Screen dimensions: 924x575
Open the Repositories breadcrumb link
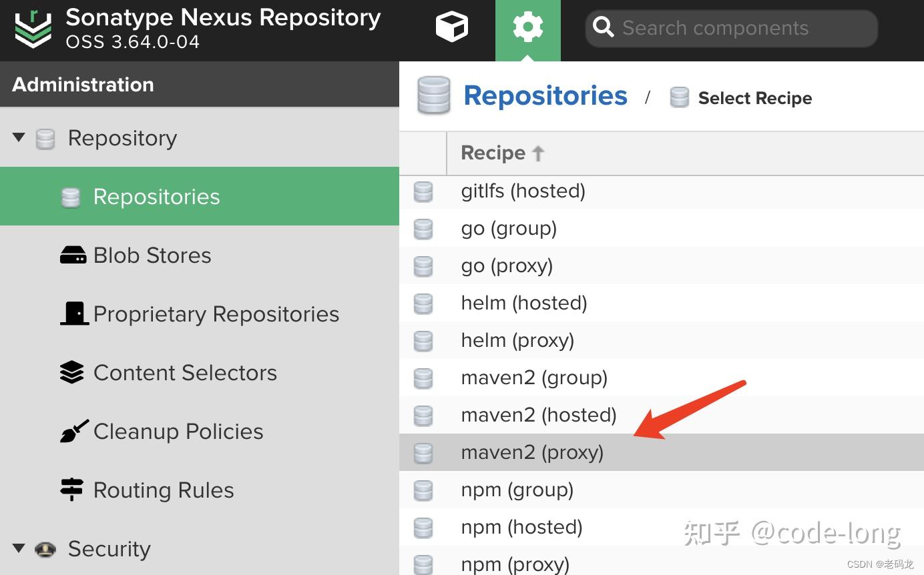pyautogui.click(x=545, y=95)
